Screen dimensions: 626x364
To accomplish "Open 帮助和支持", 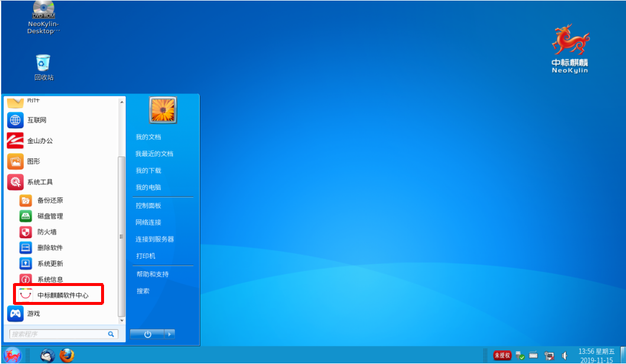I will point(153,274).
